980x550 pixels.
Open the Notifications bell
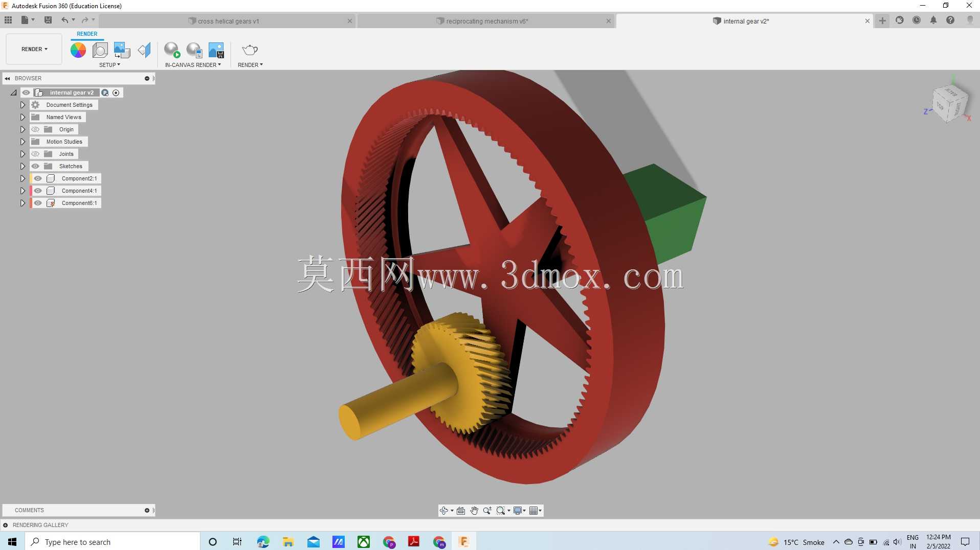pyautogui.click(x=933, y=20)
